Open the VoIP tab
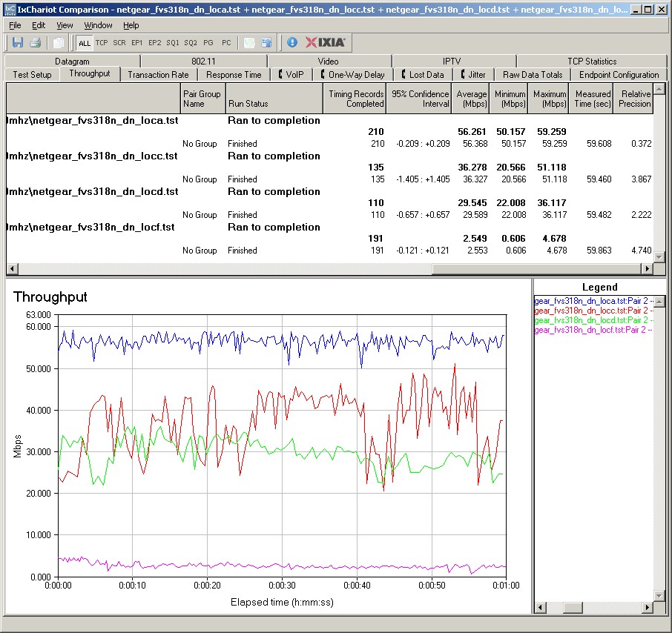The width and height of the screenshot is (672, 633). 291,75
